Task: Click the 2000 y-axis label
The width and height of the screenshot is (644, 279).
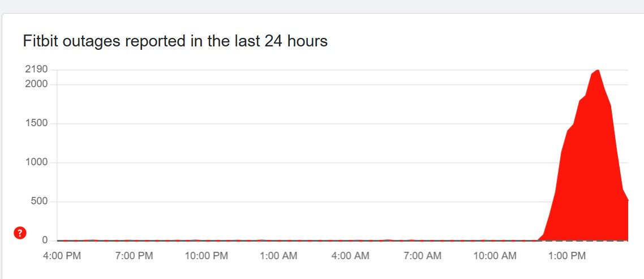Action: (36, 84)
